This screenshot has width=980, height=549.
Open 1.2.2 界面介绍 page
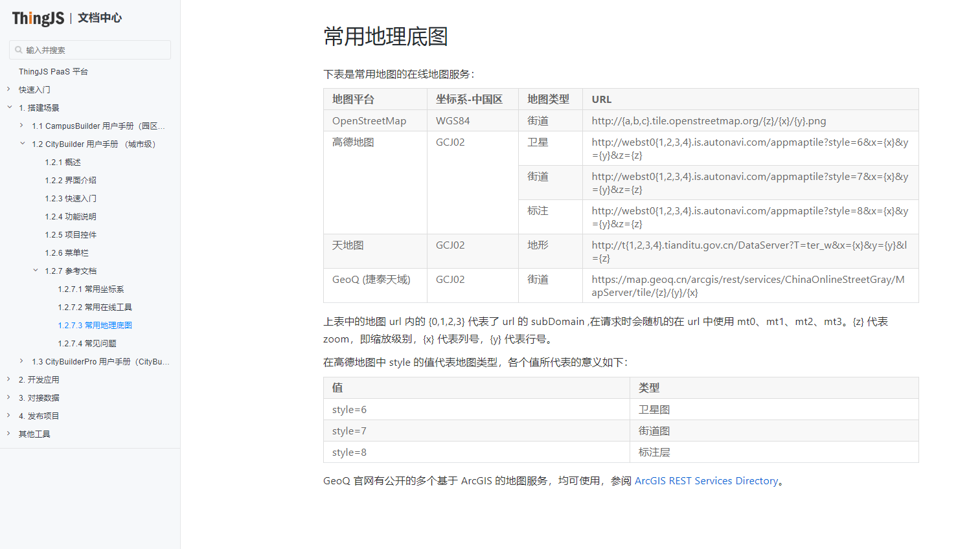pyautogui.click(x=71, y=181)
